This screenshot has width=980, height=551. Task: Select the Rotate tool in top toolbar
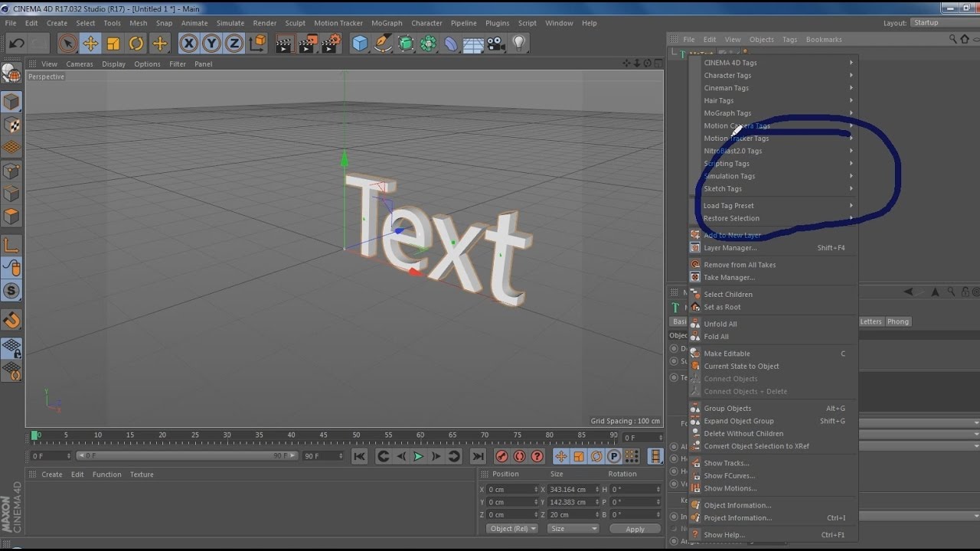tap(136, 44)
